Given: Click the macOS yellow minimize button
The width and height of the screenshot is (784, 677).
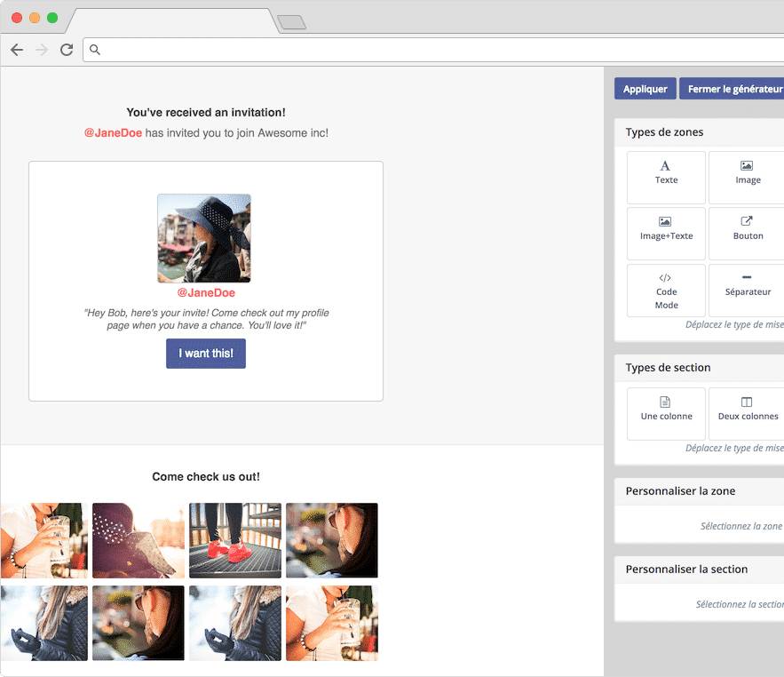Looking at the screenshot, I should click(35, 18).
